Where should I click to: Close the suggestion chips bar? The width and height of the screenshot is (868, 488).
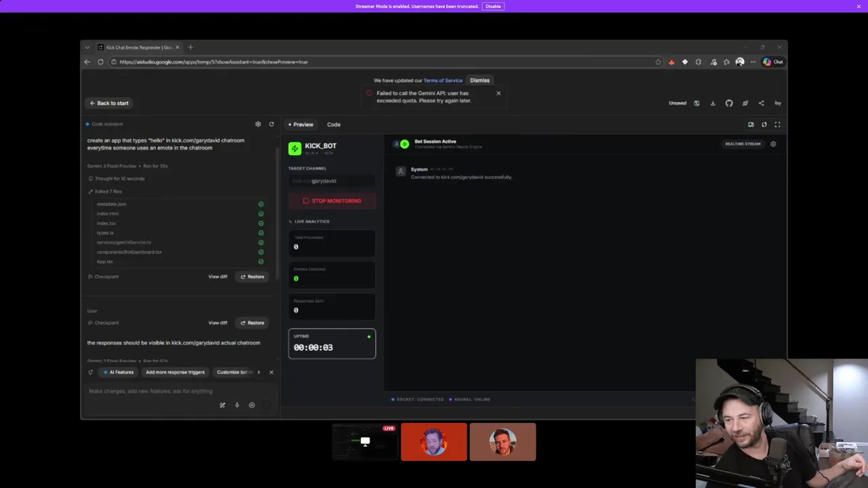coord(271,372)
